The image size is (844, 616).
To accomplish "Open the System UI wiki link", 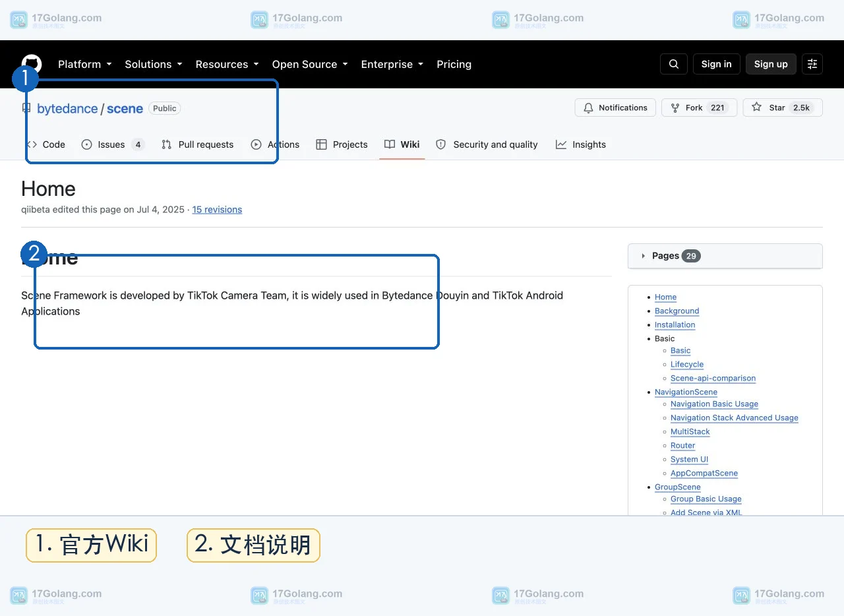I will point(689,460).
